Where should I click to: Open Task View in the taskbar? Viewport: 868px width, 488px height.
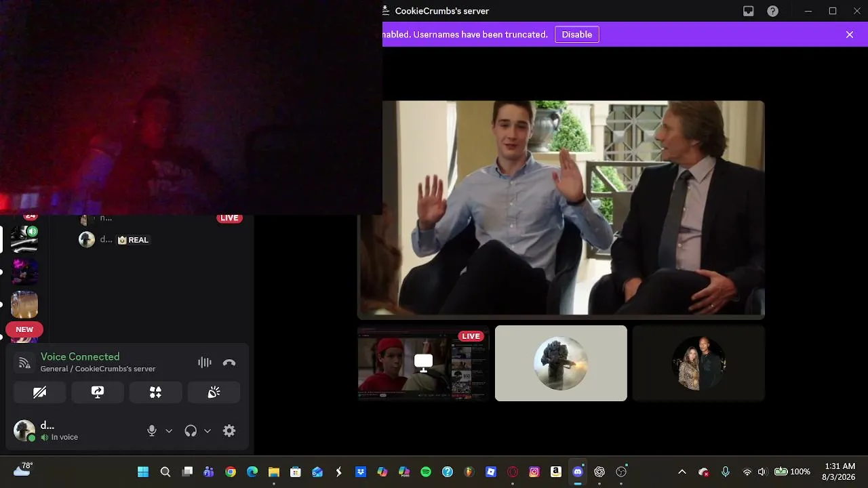coord(187,472)
